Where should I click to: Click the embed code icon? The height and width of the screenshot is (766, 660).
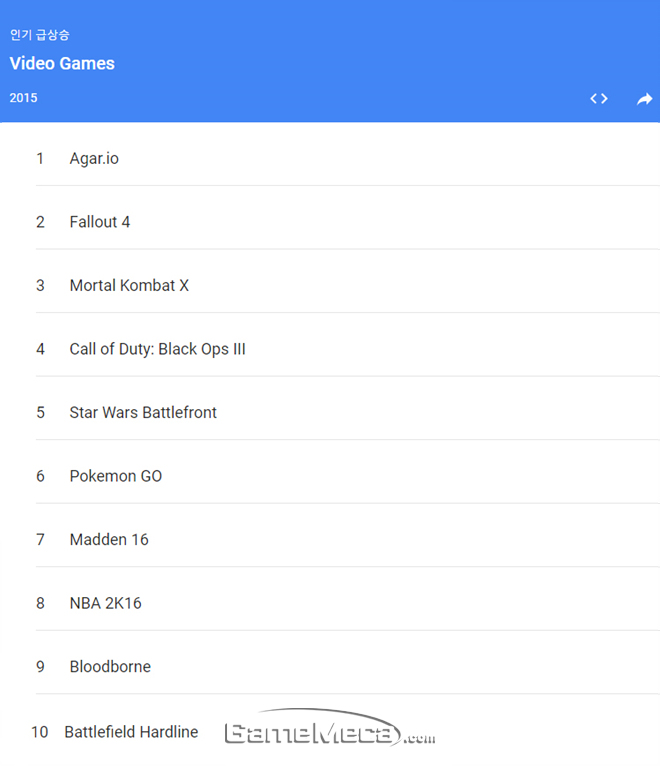click(599, 98)
